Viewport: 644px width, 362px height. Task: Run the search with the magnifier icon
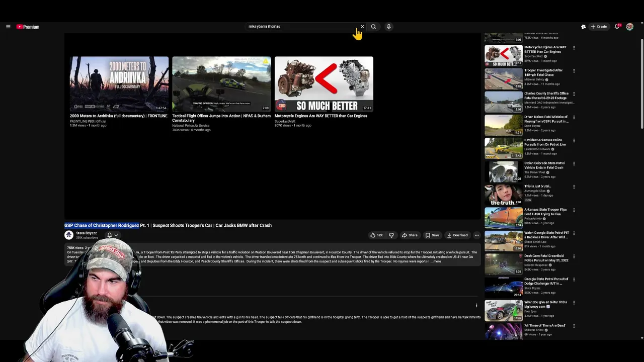click(373, 27)
